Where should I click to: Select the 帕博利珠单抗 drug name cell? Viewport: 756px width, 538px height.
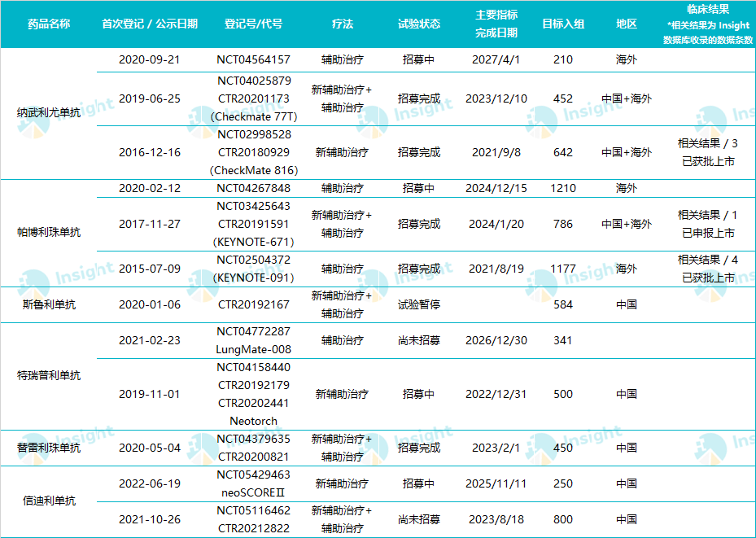point(48,233)
